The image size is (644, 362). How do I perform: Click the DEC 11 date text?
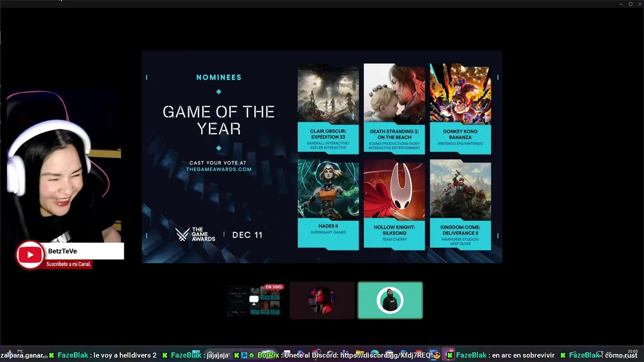[x=247, y=235]
